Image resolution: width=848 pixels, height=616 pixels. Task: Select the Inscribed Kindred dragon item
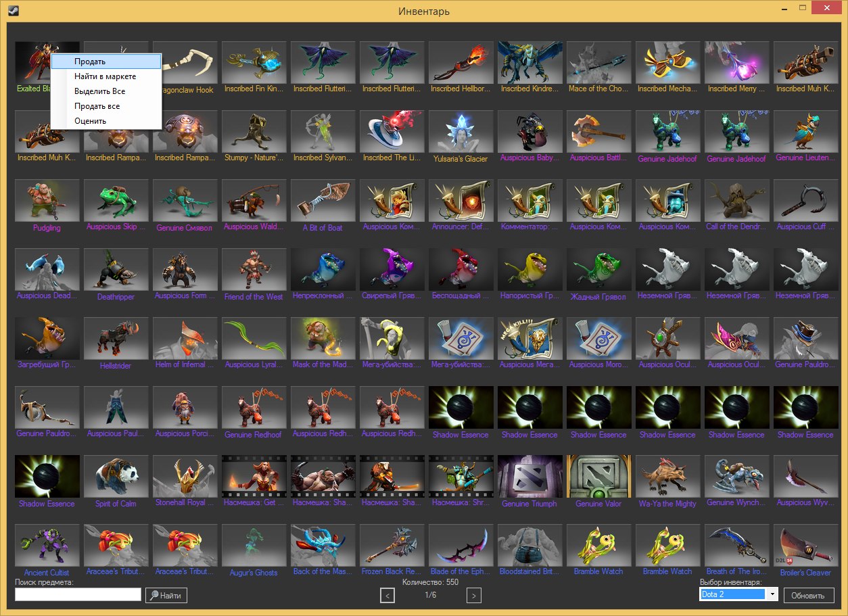[x=530, y=63]
